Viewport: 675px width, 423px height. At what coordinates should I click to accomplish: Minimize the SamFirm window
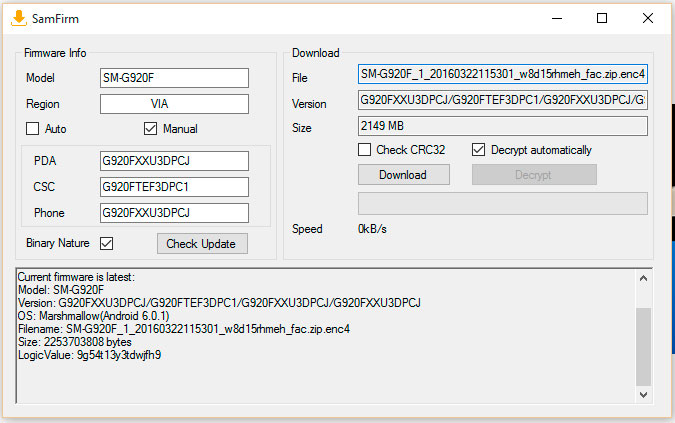(557, 19)
